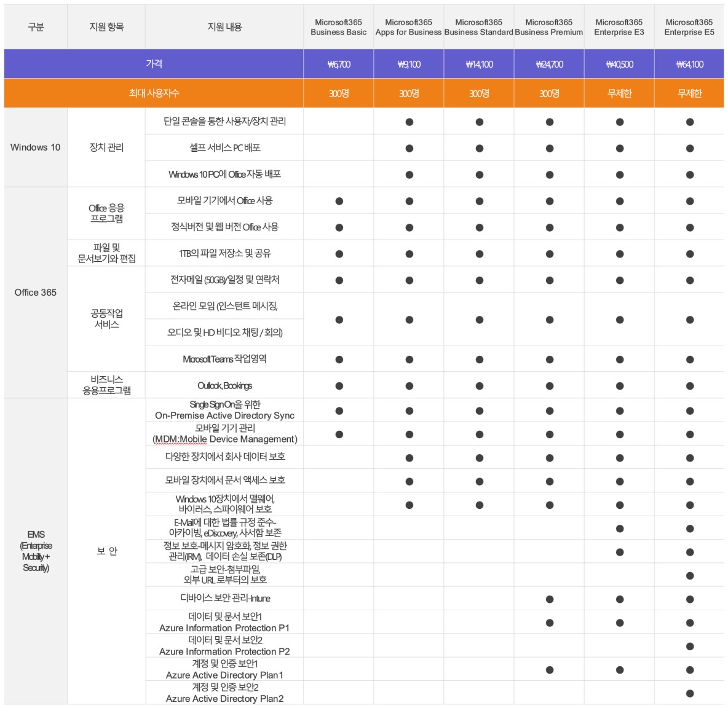
Task: Click the Microsoft365 Business Standard header
Action: tap(479, 27)
